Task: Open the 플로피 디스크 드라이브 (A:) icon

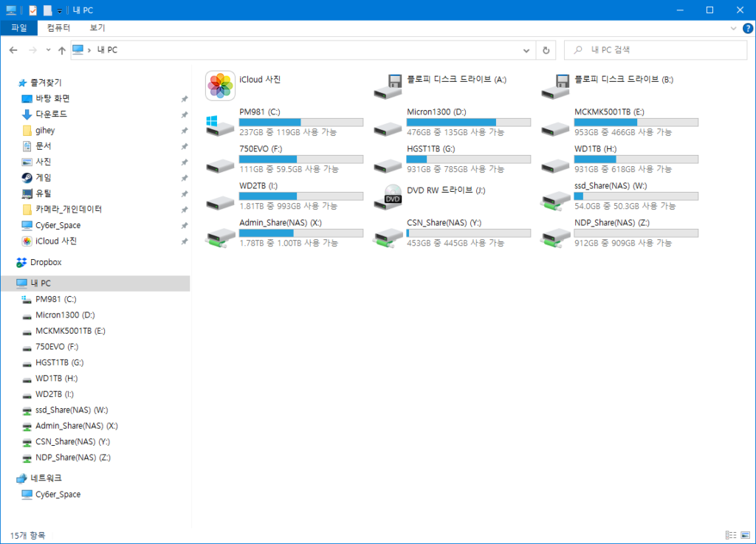Action: point(388,86)
